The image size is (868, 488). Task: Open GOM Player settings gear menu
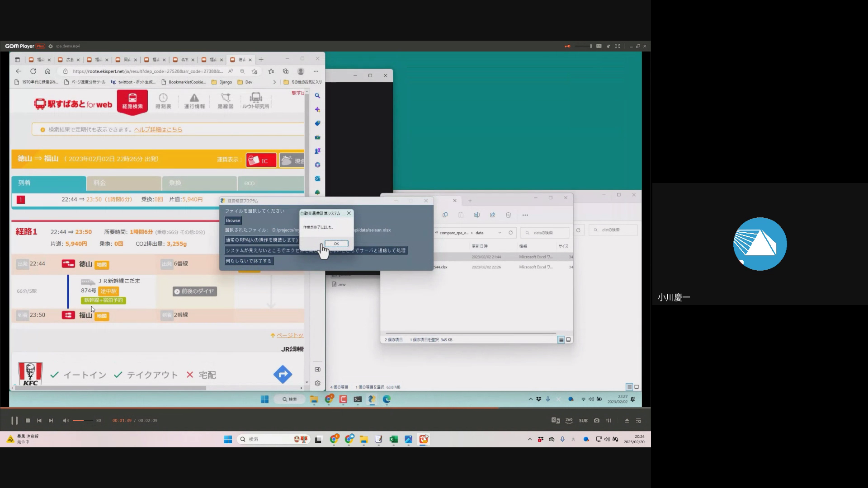tap(51, 46)
